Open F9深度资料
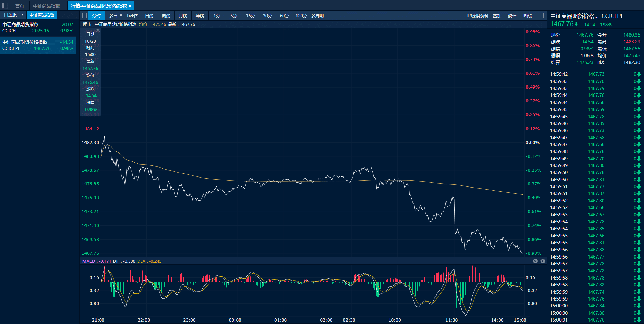644x324 pixels. 478,16
